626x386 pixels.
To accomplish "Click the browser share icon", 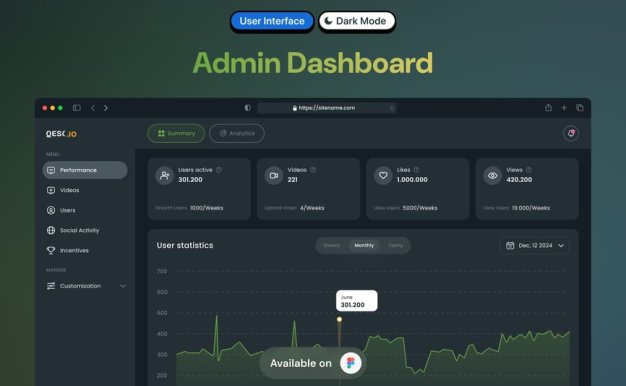I will (x=549, y=107).
